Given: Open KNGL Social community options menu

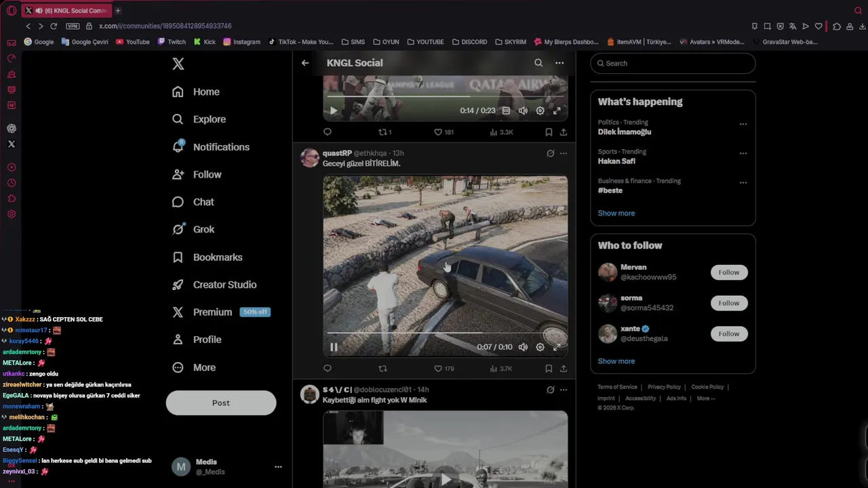Looking at the screenshot, I should 559,63.
